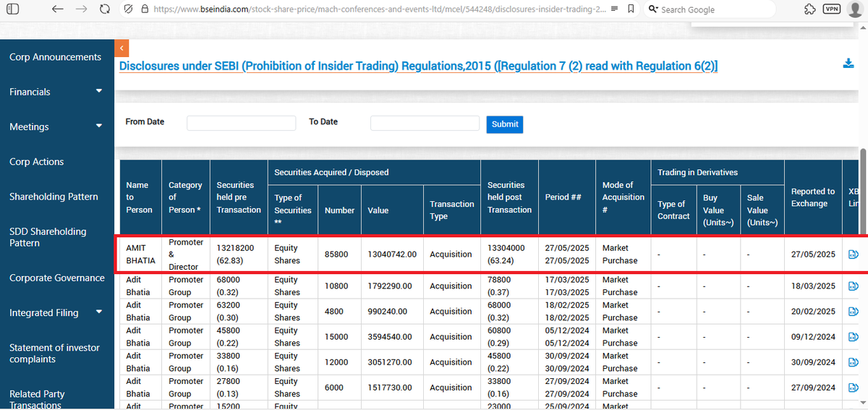Image resolution: width=868 pixels, height=410 pixels.
Task: Bookmark this page with the bookmark icon
Action: click(x=631, y=9)
